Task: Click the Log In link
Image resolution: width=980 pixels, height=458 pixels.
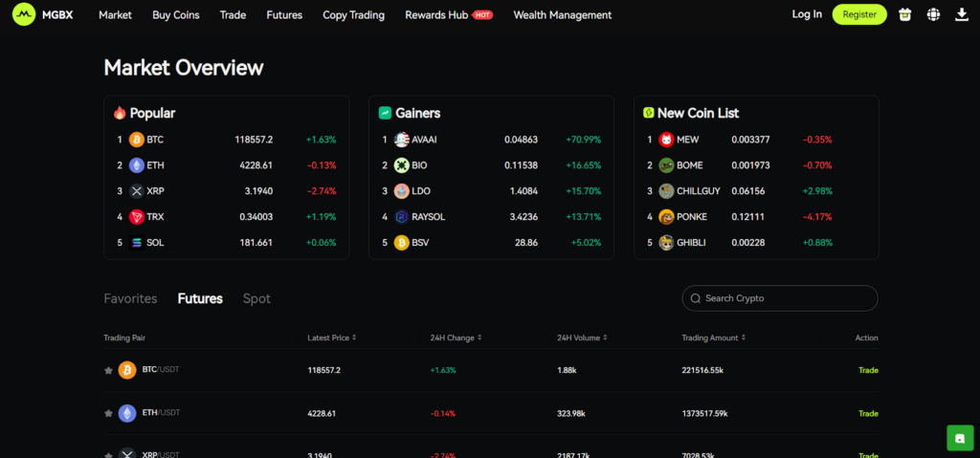Action: pyautogui.click(x=807, y=14)
